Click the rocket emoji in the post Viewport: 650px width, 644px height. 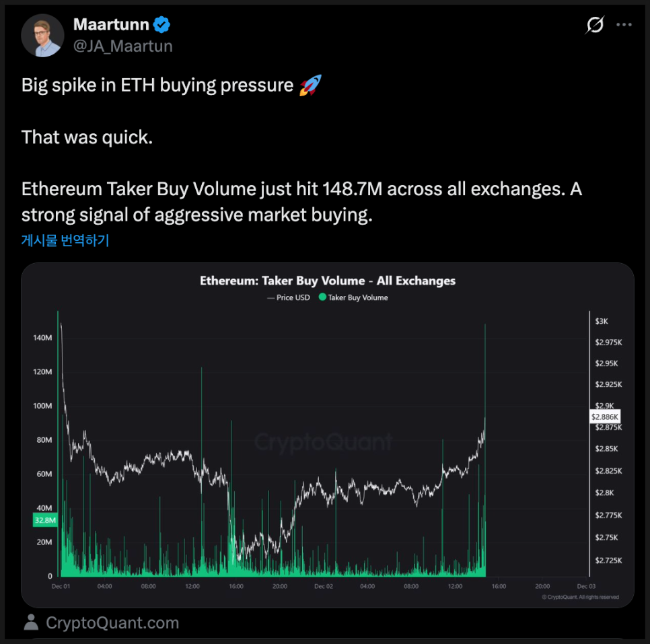pyautogui.click(x=310, y=85)
